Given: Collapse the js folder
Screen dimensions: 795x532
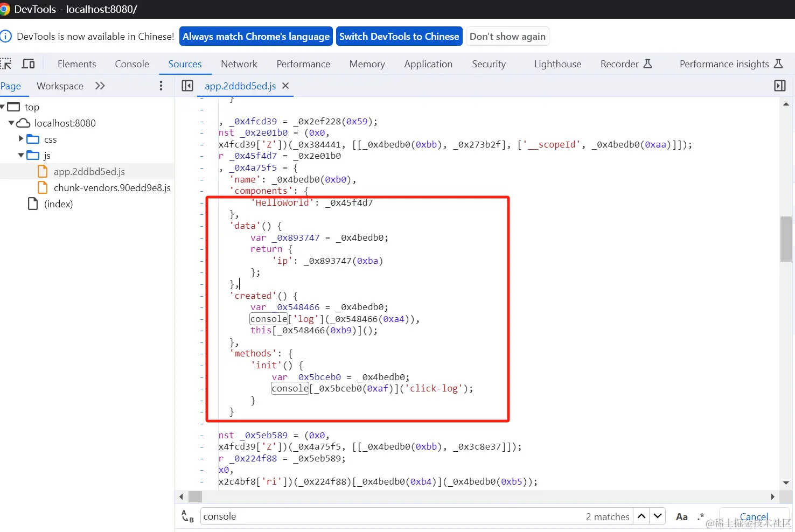Looking at the screenshot, I should pos(21,155).
